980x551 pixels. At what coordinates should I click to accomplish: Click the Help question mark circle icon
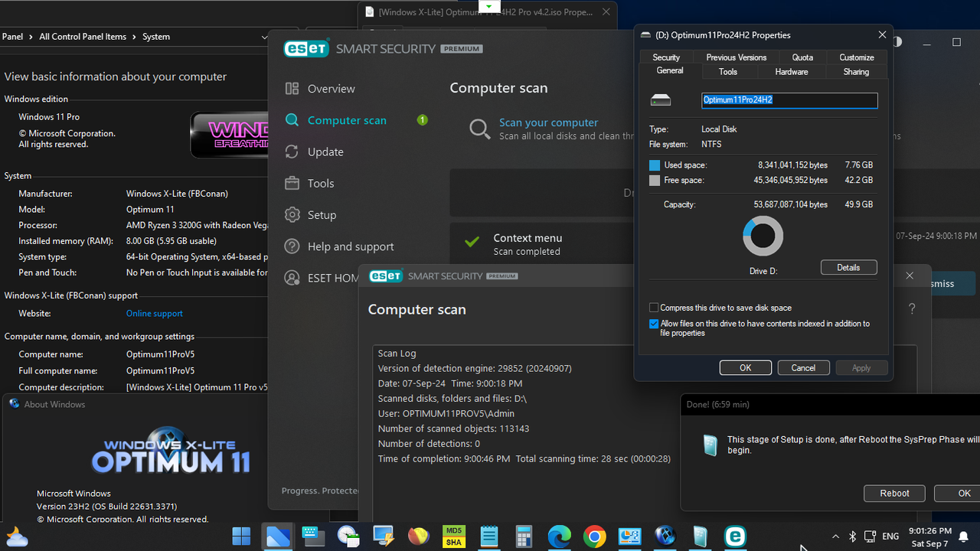pyautogui.click(x=292, y=246)
